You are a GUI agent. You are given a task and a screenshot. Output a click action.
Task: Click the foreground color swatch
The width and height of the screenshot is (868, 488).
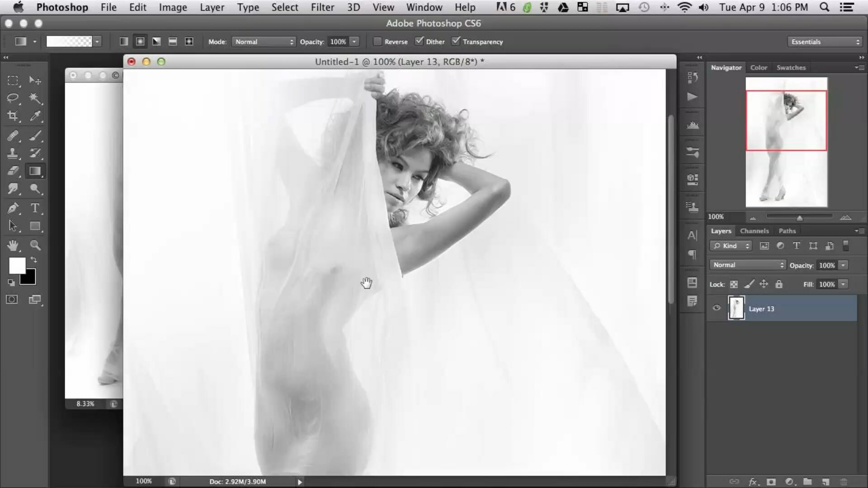coord(16,265)
